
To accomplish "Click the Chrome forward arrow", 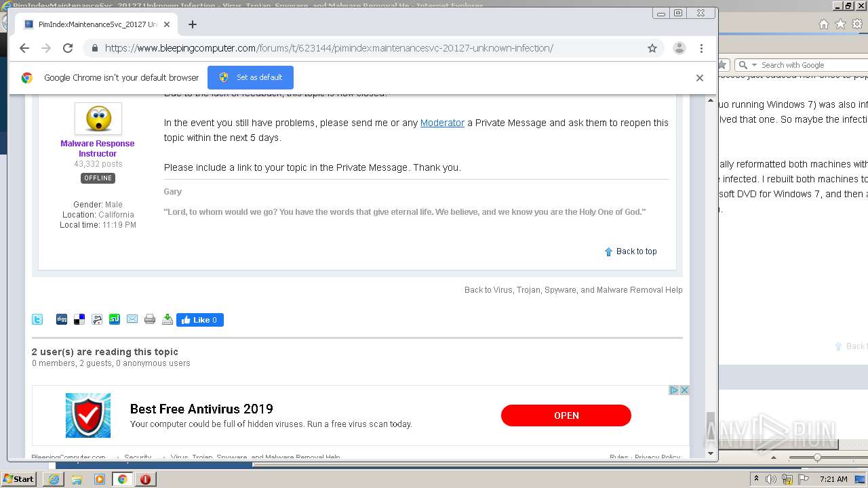I will point(46,48).
